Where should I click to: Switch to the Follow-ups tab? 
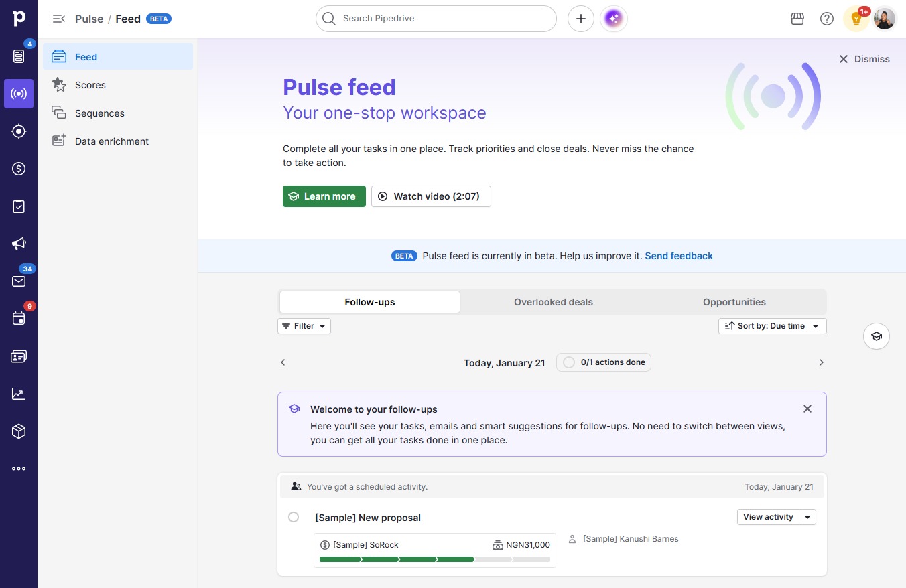click(x=370, y=302)
